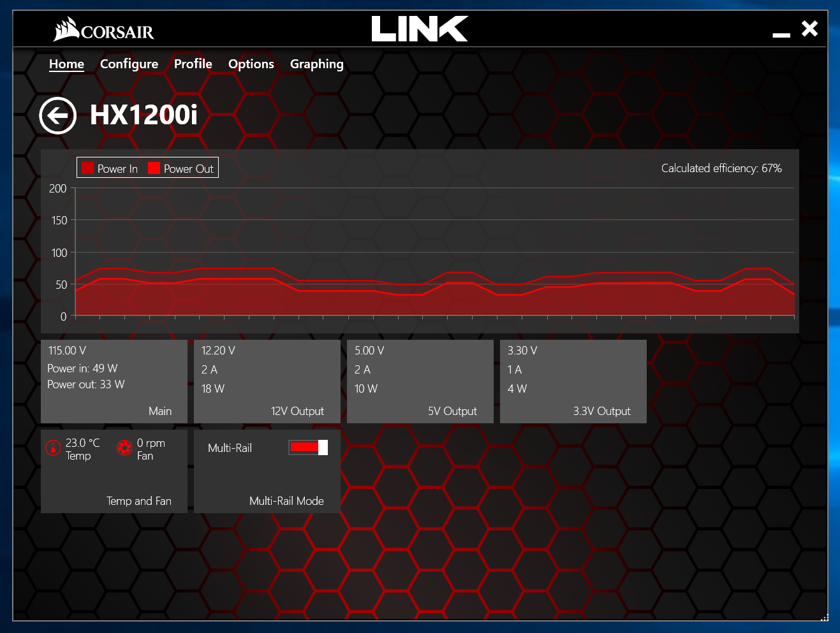Select the 5V Output tile
840x633 pixels.
click(420, 381)
